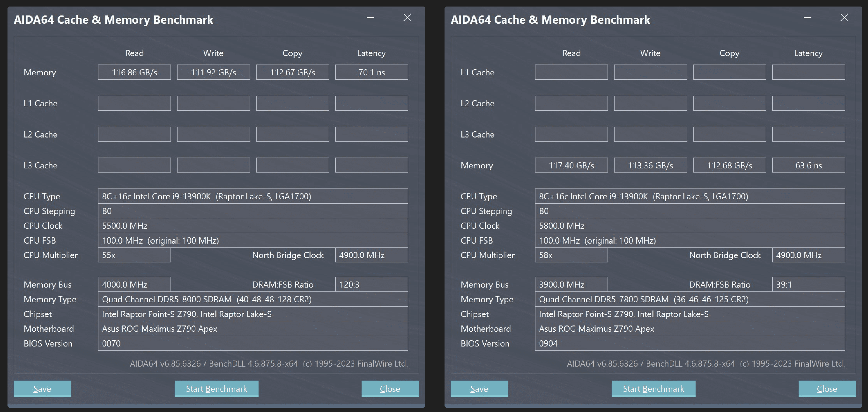
Task: Minimize the left AIDA64 window
Action: click(x=370, y=17)
